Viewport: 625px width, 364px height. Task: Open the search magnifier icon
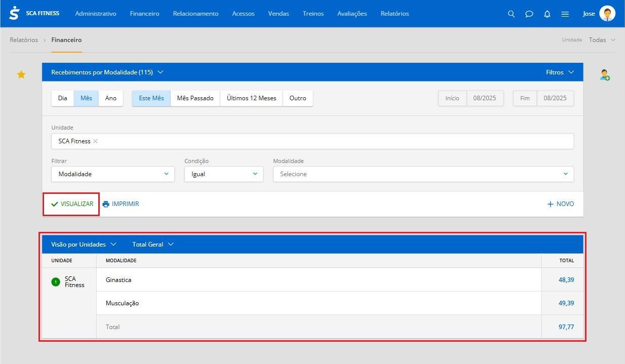[x=511, y=14]
